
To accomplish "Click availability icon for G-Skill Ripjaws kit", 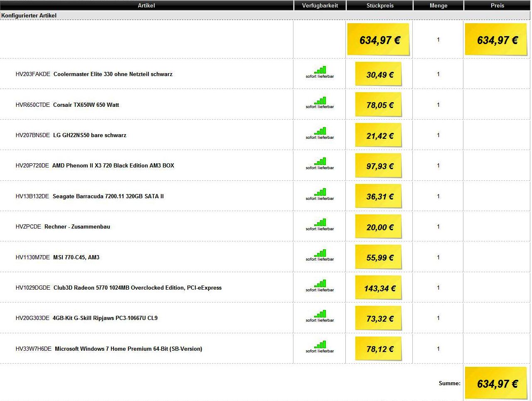I will (320, 314).
